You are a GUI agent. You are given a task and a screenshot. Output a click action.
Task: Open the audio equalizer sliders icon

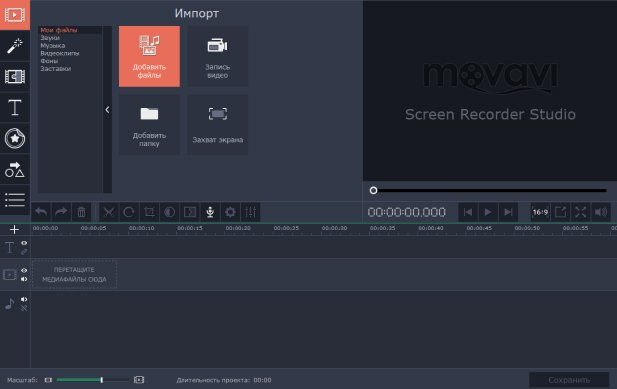[251, 212]
